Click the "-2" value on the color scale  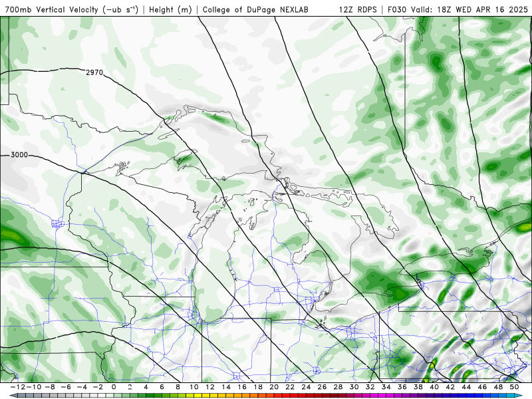pyautogui.click(x=98, y=387)
